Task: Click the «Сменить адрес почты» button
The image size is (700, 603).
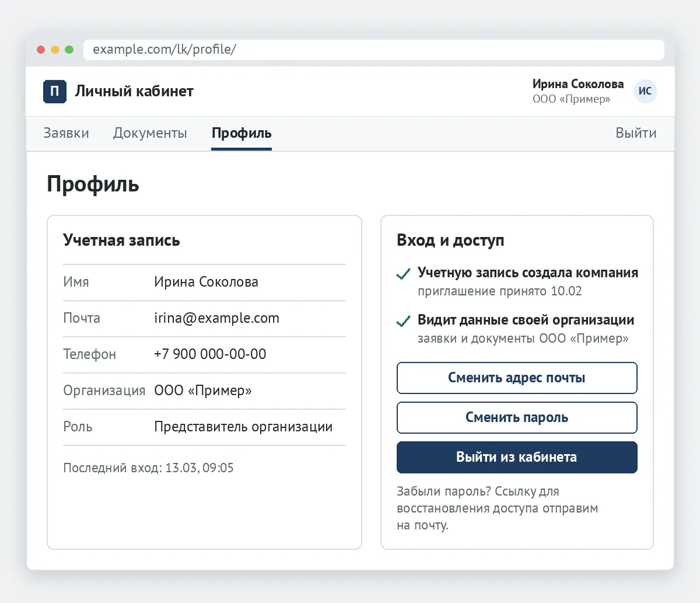Action: point(517,378)
